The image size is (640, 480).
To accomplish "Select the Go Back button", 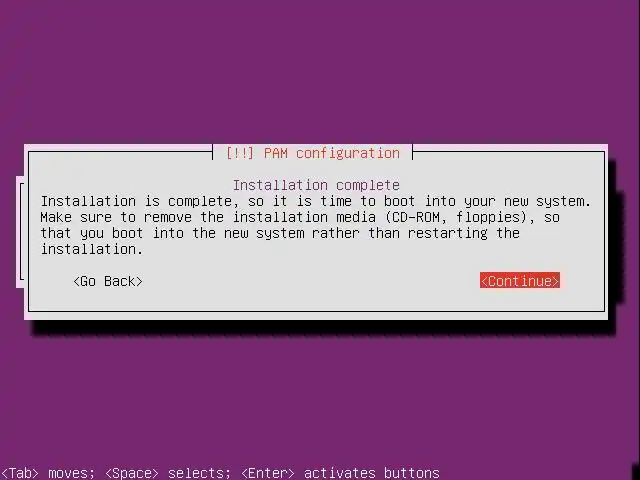I will (x=108, y=281).
